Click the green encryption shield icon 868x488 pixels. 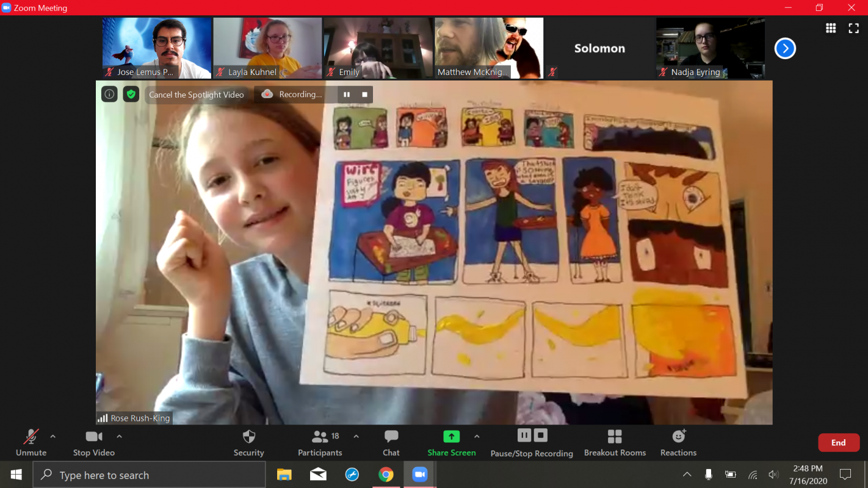(131, 94)
